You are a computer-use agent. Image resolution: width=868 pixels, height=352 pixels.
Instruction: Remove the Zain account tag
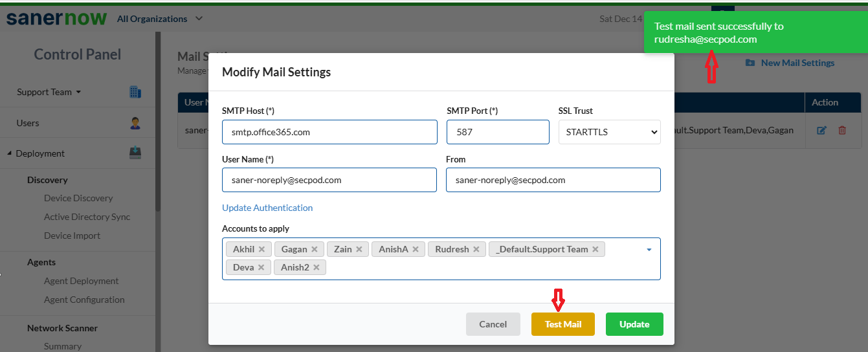tap(359, 249)
